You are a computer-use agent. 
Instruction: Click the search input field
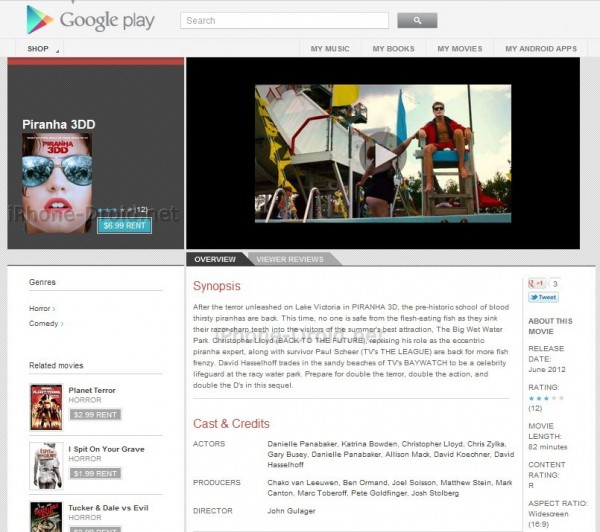[x=284, y=20]
